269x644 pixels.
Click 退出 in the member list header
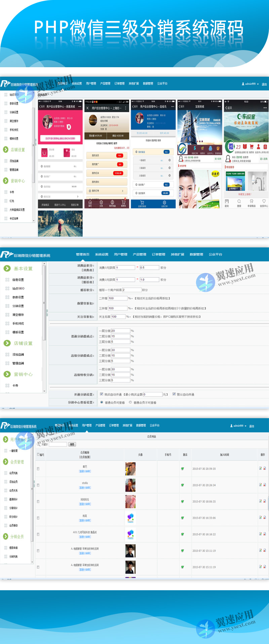[x=252, y=426]
